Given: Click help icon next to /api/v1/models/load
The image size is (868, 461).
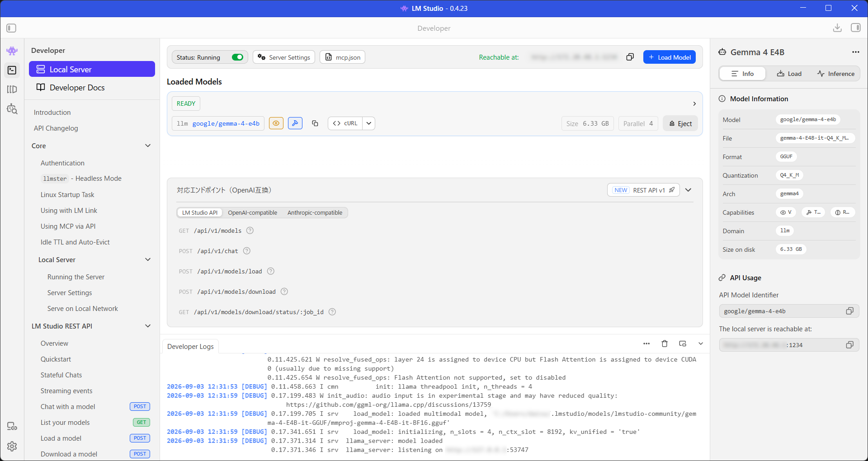Looking at the screenshot, I should click(x=271, y=271).
